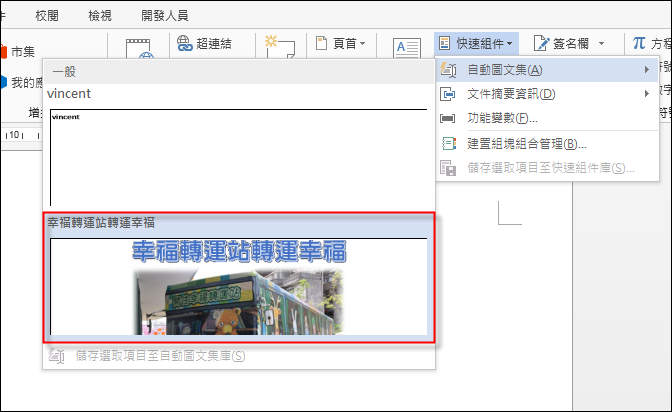Click the π equation icon
Image resolution: width=672 pixels, height=412 pixels.
(639, 43)
